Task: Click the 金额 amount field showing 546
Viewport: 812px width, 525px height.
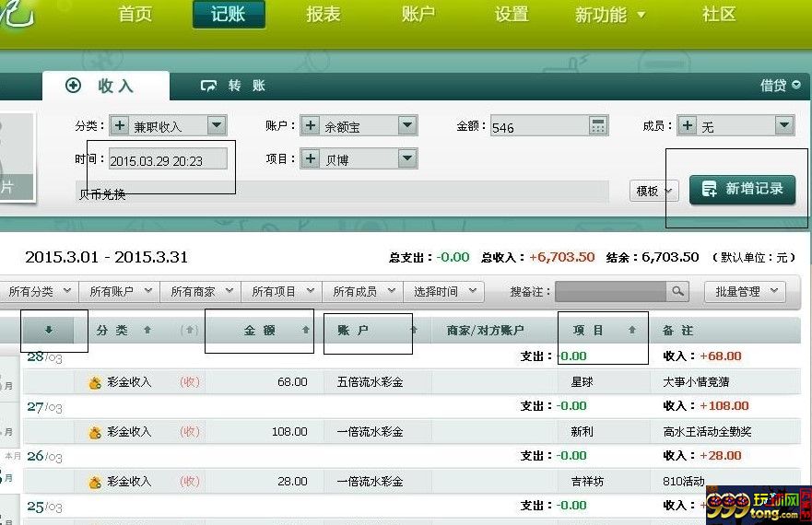Action: point(539,126)
